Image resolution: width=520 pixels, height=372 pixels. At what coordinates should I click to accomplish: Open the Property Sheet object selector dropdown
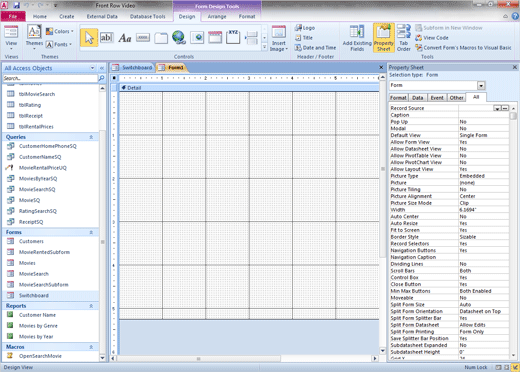(x=481, y=86)
